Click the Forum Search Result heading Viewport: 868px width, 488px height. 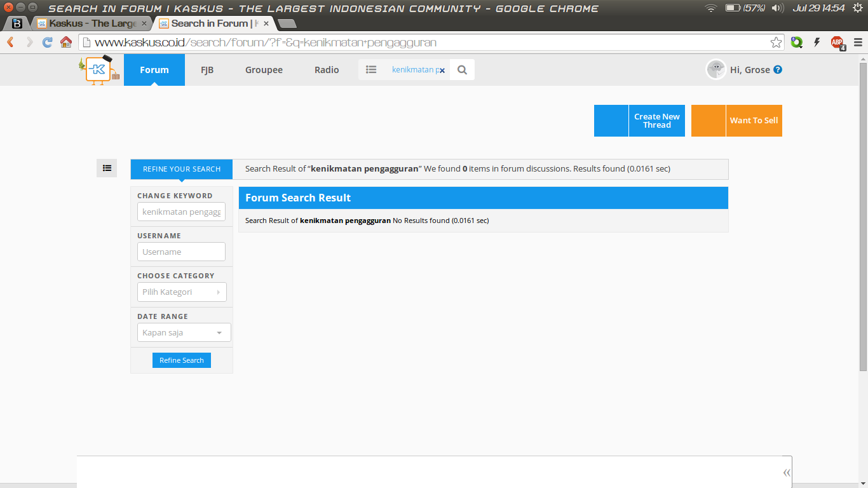pyautogui.click(x=298, y=198)
